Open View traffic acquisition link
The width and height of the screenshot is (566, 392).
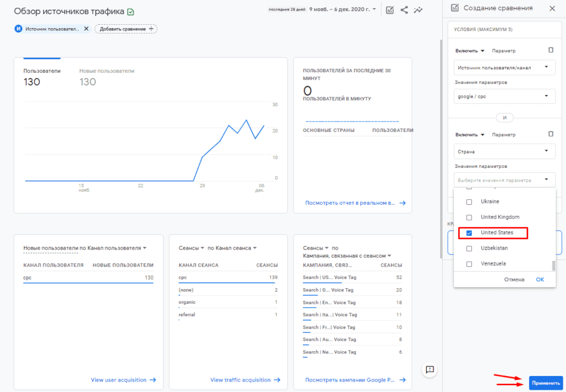click(245, 380)
